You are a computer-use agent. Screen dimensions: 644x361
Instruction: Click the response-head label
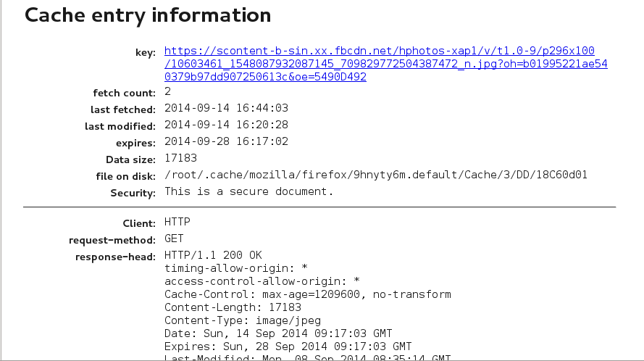pos(115,257)
